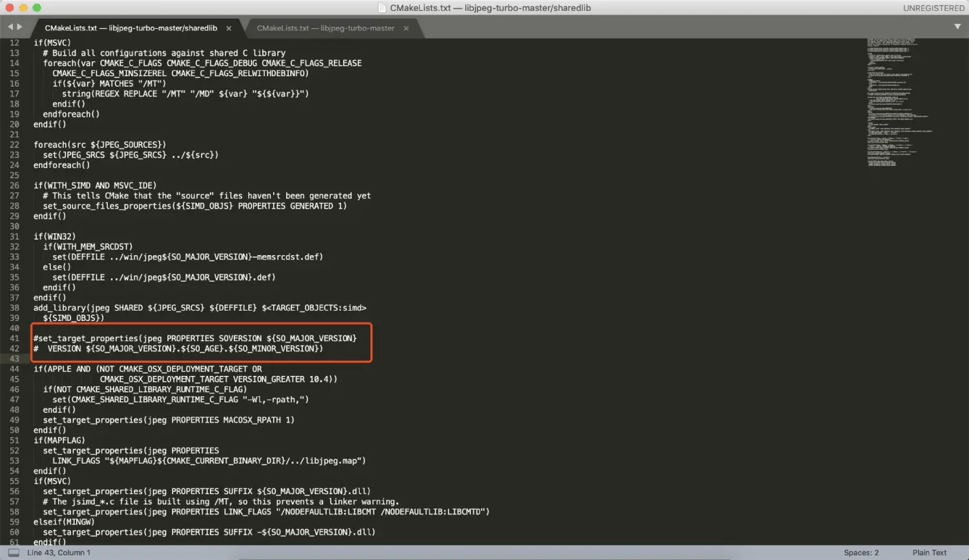The width and height of the screenshot is (969, 560).
Task: Toggle the side bar icon in status bar
Action: (14, 553)
